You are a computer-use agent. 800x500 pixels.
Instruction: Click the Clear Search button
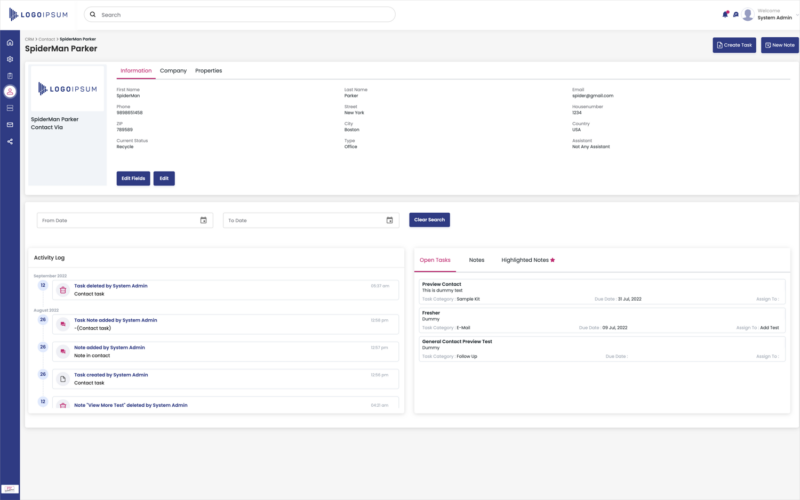(x=429, y=220)
